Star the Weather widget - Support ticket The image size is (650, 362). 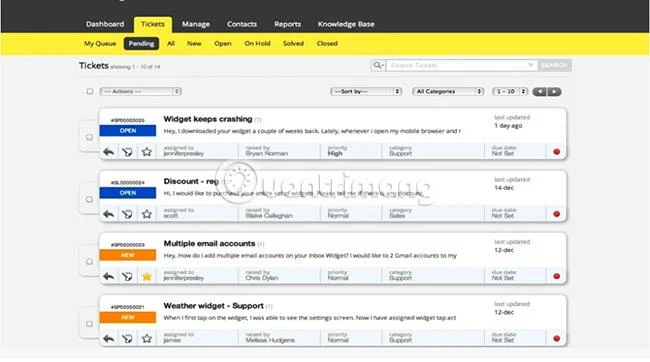point(146,339)
